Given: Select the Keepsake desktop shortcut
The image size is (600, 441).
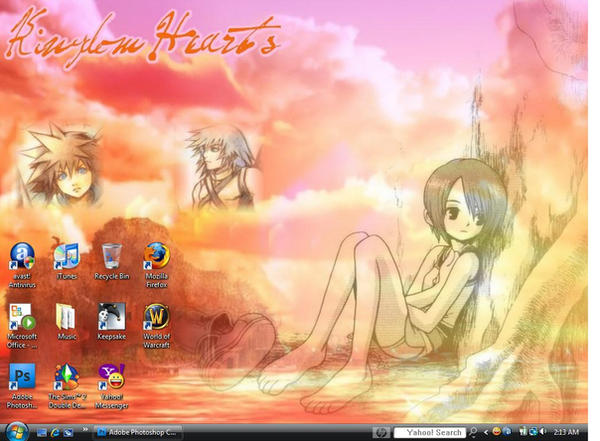Looking at the screenshot, I should (x=112, y=322).
